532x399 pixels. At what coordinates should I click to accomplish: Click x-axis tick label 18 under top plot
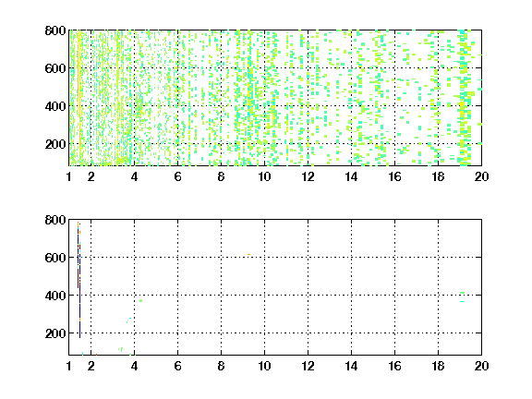(x=438, y=176)
